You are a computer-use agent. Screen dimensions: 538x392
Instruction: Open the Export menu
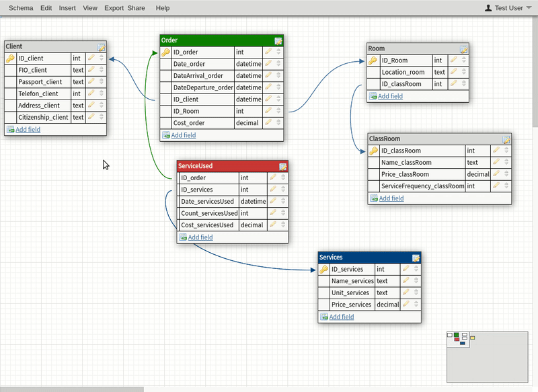(113, 7)
